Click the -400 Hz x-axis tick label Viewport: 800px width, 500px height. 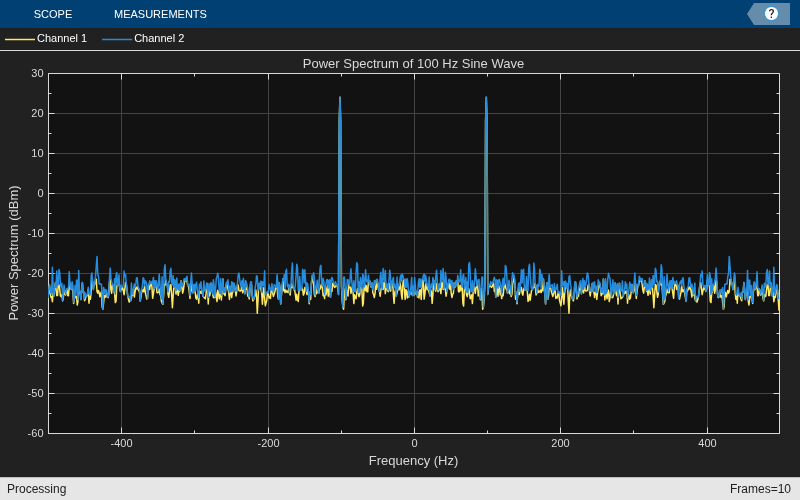click(x=121, y=443)
